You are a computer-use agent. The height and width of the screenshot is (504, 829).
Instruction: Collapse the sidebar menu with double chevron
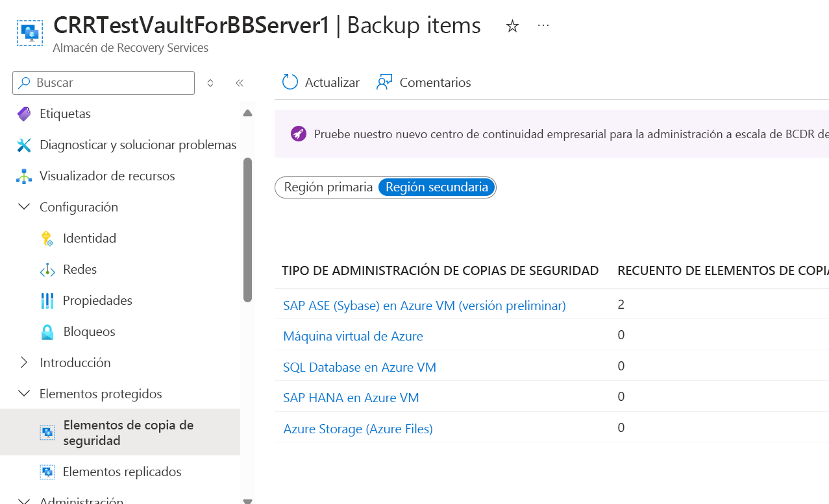(240, 83)
